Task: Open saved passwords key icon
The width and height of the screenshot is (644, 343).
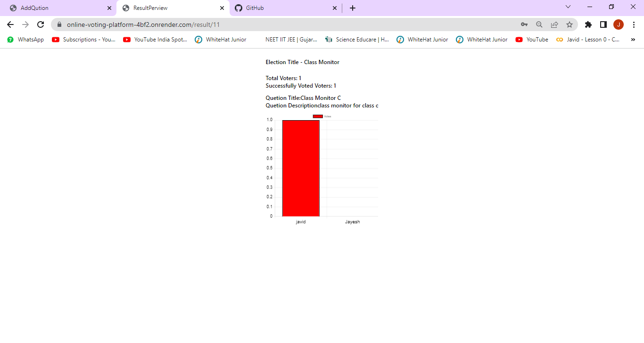Action: coord(524,24)
